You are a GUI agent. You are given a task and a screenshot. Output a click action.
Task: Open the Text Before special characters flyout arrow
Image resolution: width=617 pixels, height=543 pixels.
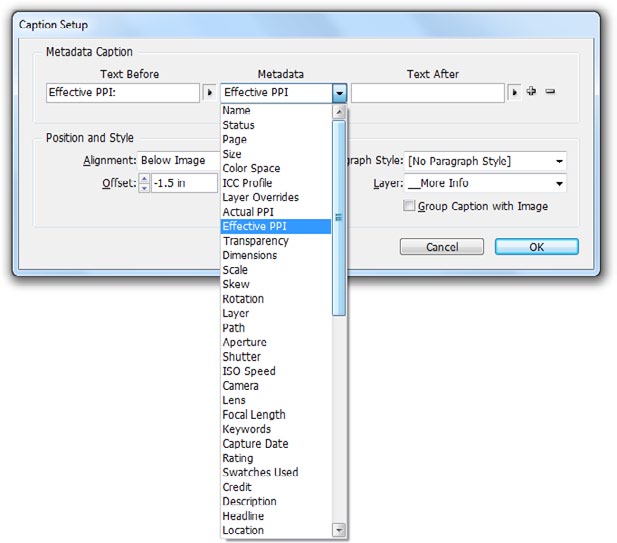click(x=210, y=93)
